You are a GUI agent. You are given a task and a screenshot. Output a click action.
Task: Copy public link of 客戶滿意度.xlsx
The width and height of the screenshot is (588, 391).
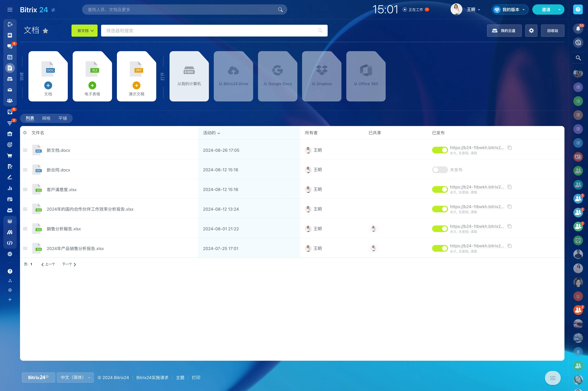(510, 187)
